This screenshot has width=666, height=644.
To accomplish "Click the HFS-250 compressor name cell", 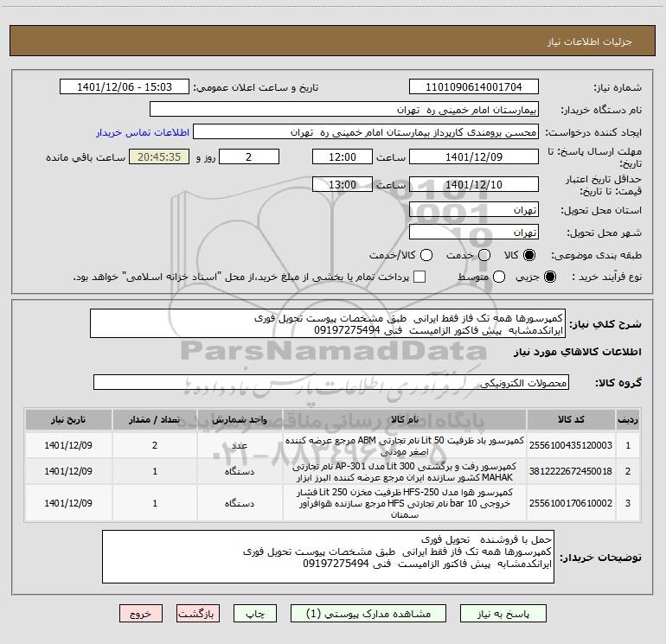I will coord(405,503).
